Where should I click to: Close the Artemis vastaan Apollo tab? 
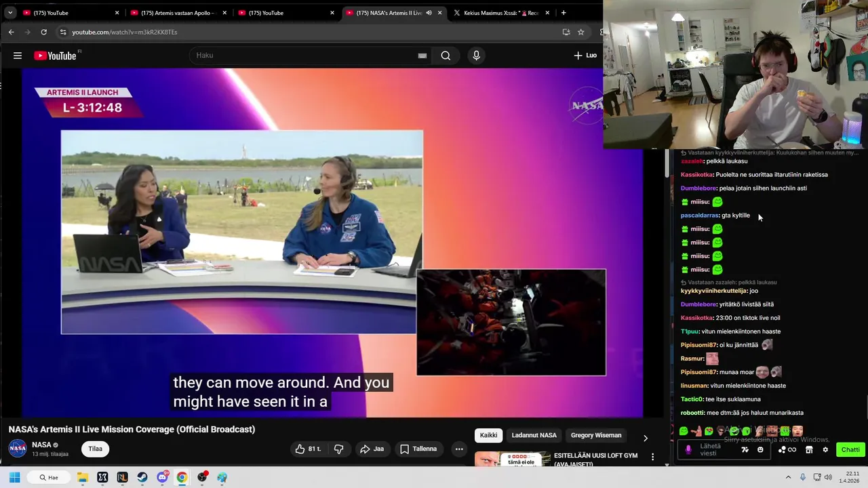pos(224,13)
